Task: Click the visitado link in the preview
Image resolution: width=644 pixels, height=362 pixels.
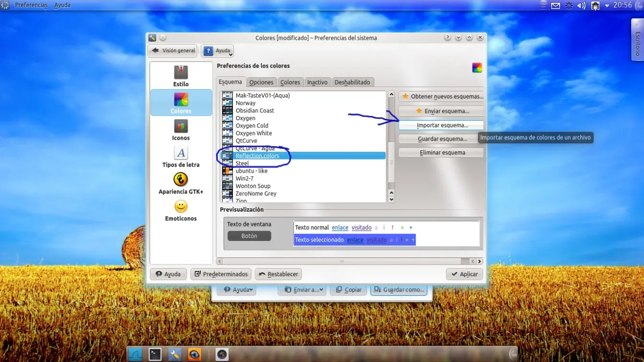Action: coord(361,227)
